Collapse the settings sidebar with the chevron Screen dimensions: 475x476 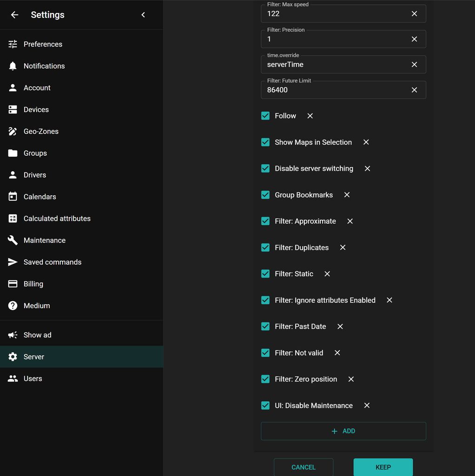pyautogui.click(x=143, y=15)
